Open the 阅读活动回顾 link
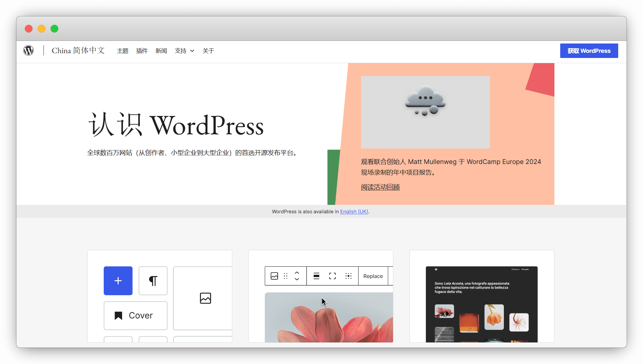This screenshot has width=643, height=364. click(x=380, y=187)
